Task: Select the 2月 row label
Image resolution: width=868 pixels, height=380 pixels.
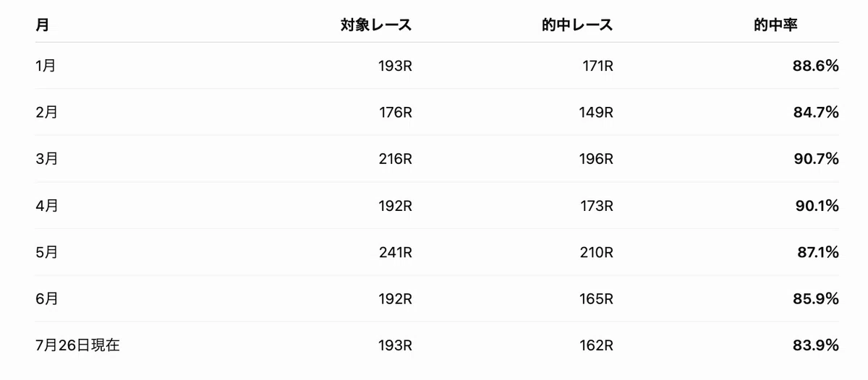Action: (x=46, y=112)
